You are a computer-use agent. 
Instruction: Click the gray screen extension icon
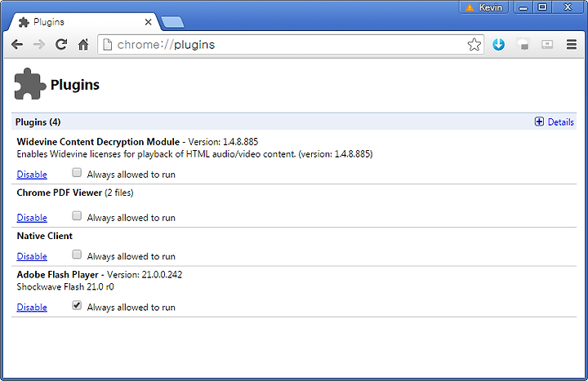click(547, 45)
